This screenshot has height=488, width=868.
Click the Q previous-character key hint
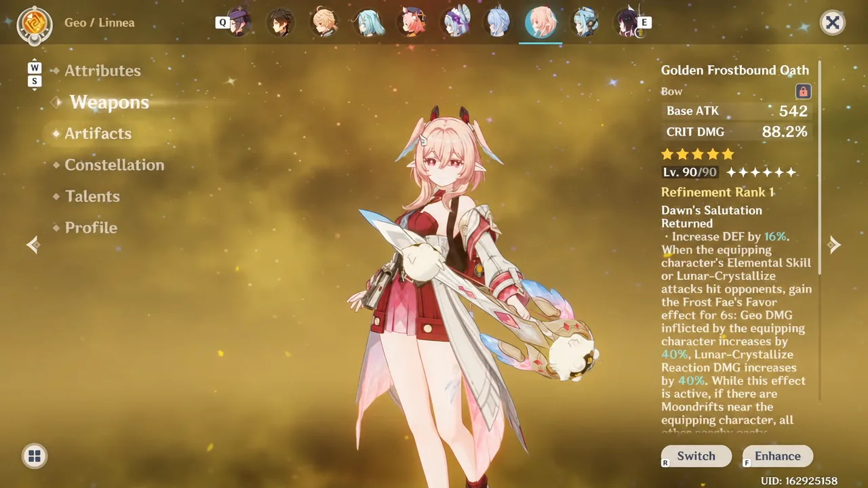click(222, 22)
